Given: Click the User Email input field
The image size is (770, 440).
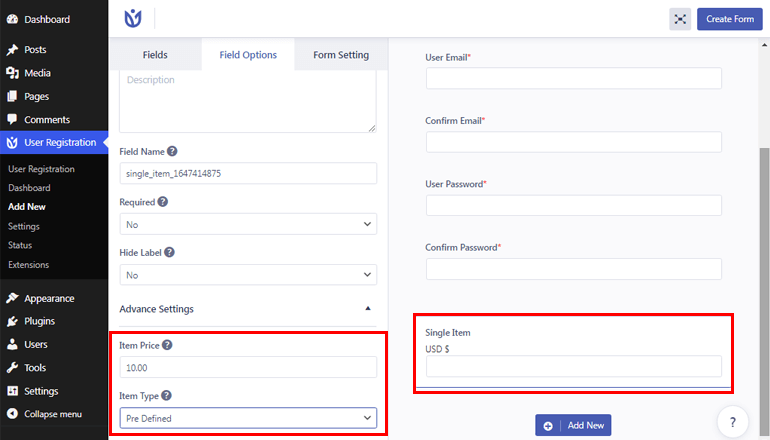Looking at the screenshot, I should (573, 79).
